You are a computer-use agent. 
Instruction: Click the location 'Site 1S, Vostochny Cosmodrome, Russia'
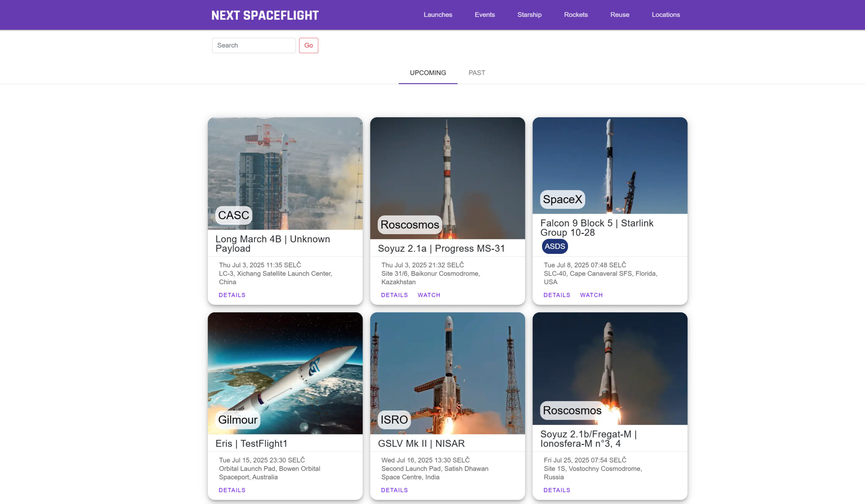tap(593, 473)
